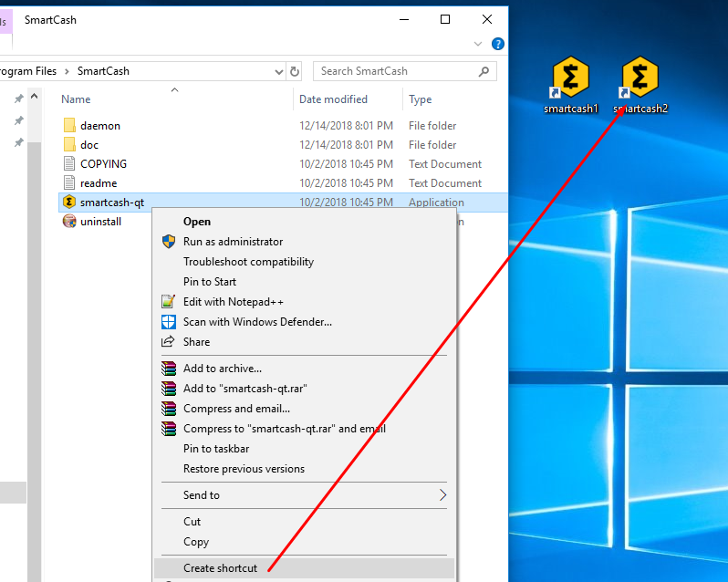Click the readme document icon

(69, 182)
